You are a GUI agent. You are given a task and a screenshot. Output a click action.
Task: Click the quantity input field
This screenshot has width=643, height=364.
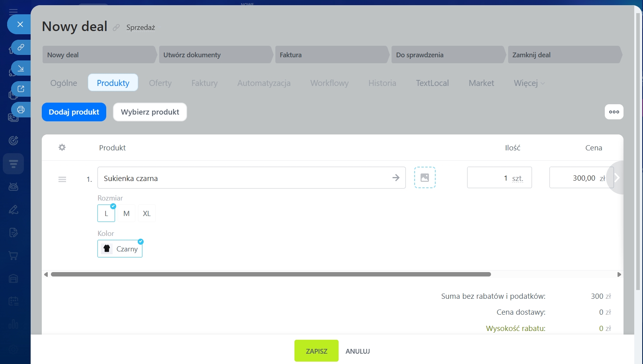point(487,178)
